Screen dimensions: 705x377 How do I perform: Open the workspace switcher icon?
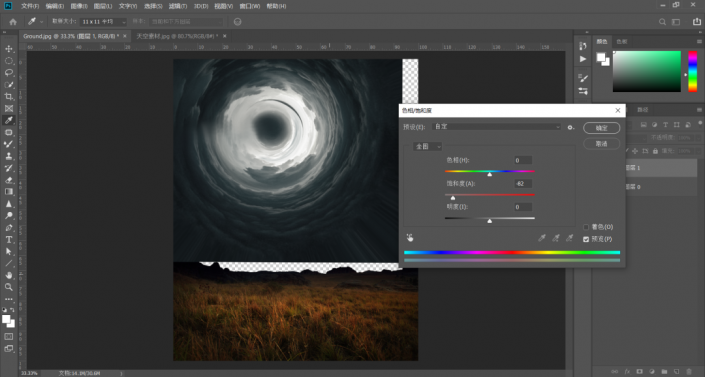pos(676,22)
